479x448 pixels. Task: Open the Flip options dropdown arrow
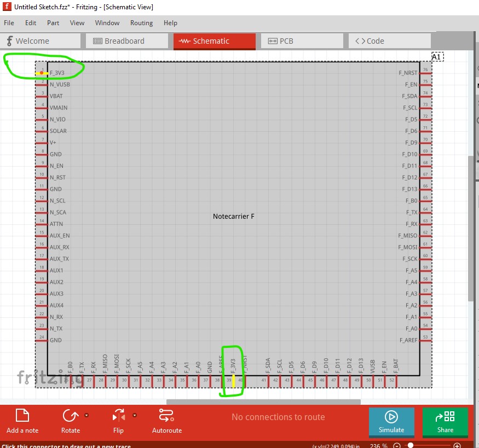click(135, 415)
